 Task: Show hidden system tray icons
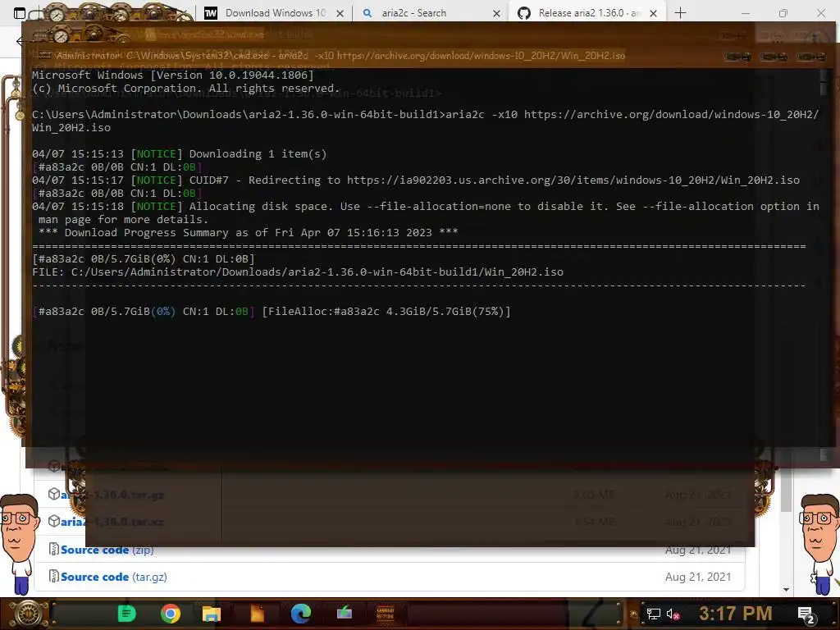(x=634, y=614)
